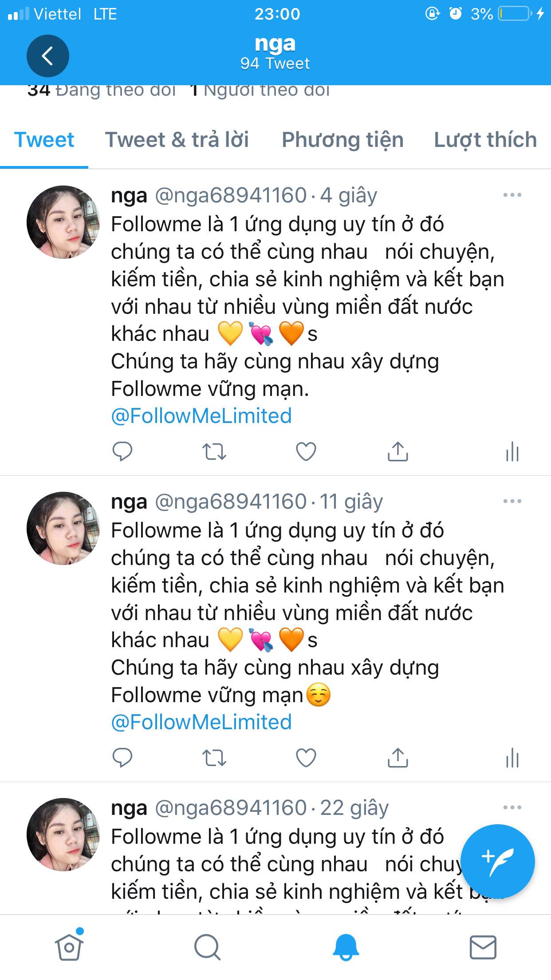
Task: Retweet the 11 giây tweet
Action: (x=214, y=758)
